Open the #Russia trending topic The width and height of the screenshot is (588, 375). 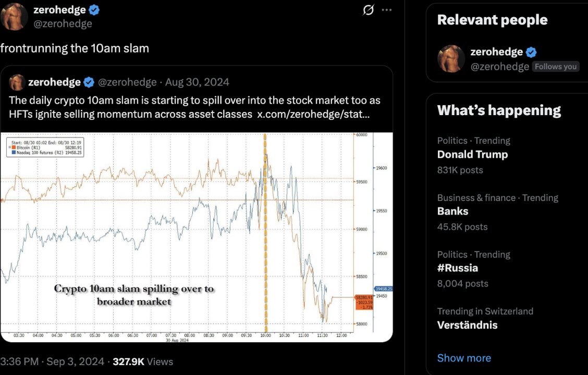point(457,268)
